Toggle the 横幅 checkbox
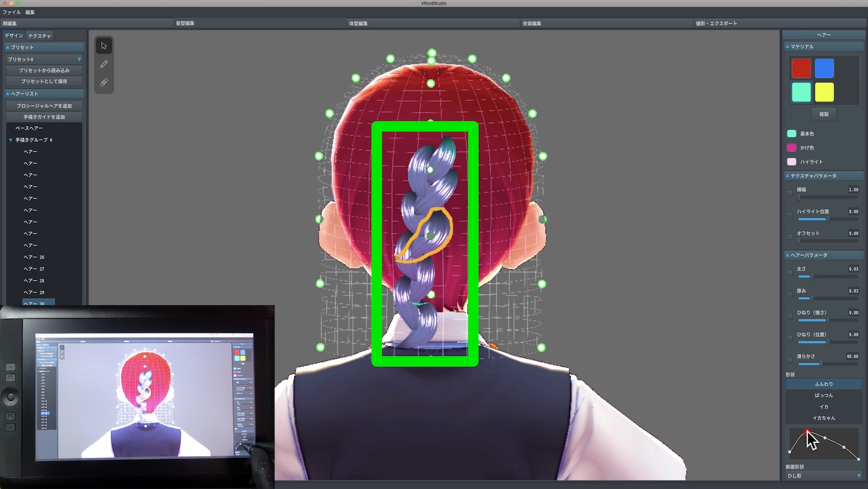The height and width of the screenshot is (489, 868). click(x=790, y=193)
